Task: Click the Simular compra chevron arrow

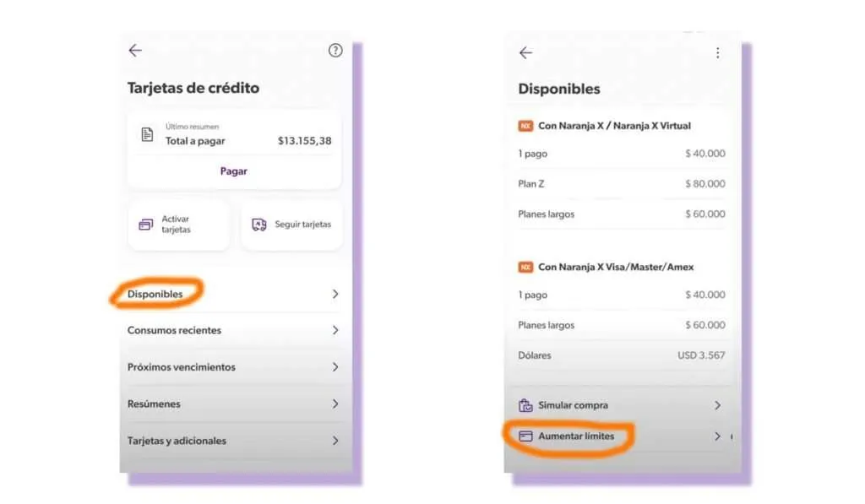Action: pyautogui.click(x=718, y=405)
